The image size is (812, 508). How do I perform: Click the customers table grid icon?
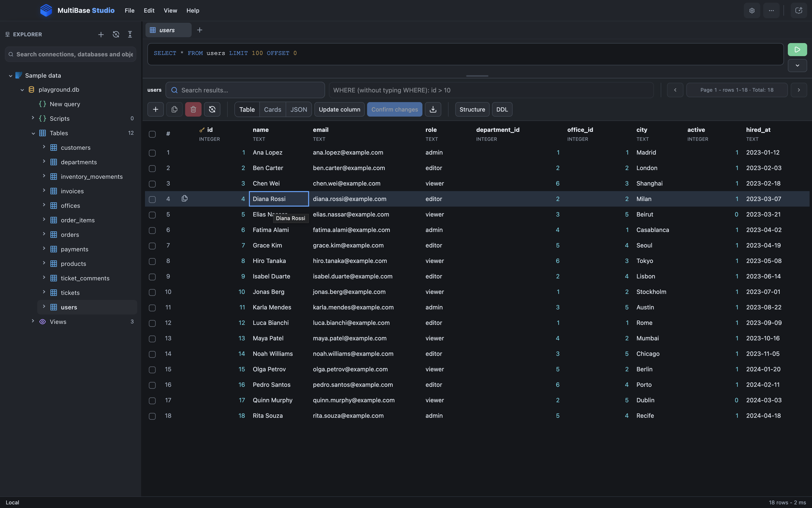(x=54, y=148)
